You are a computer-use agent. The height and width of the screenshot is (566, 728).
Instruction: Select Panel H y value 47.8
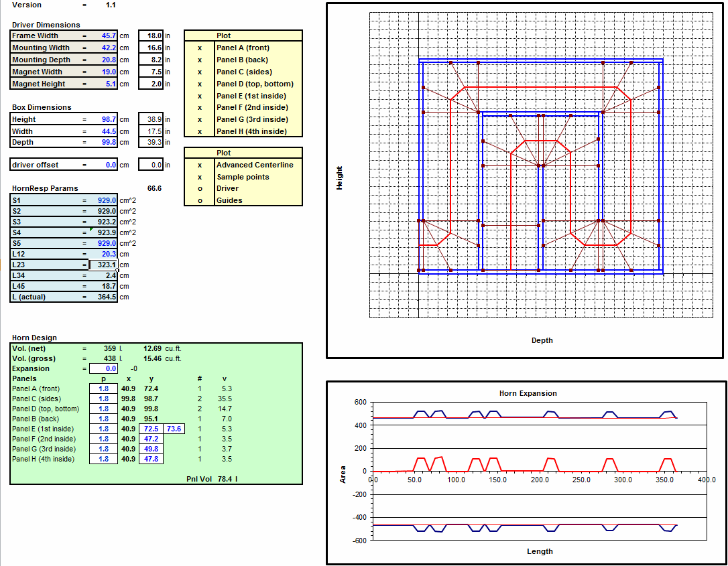coord(151,459)
